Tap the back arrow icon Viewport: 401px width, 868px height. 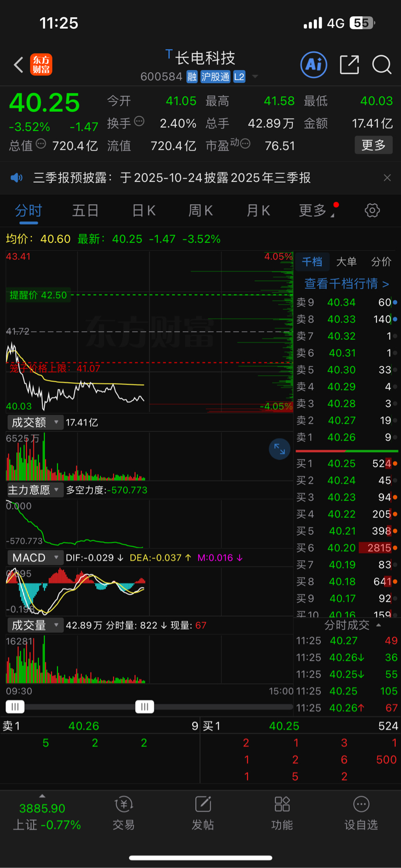click(19, 65)
